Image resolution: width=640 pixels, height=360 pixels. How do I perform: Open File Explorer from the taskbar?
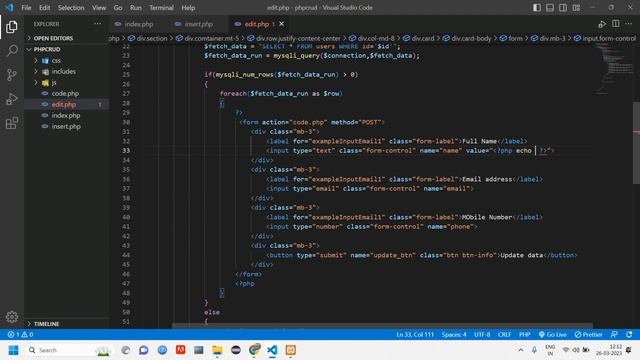coord(217,350)
